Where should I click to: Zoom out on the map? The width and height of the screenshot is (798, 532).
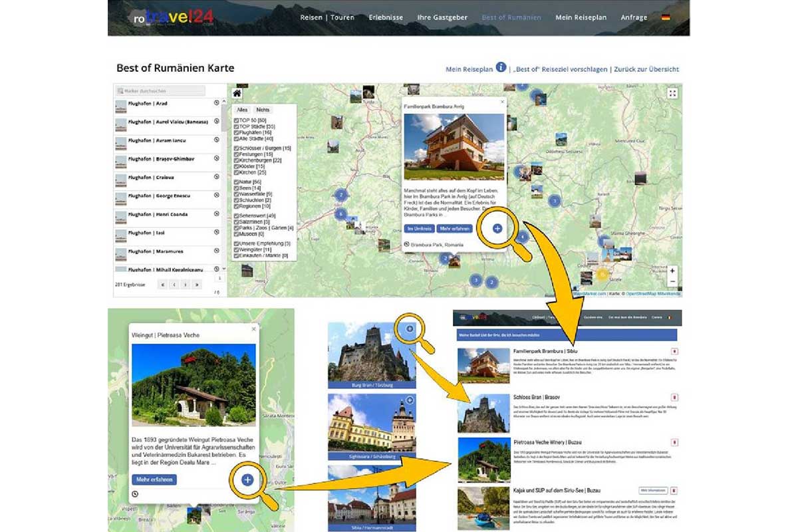[672, 281]
